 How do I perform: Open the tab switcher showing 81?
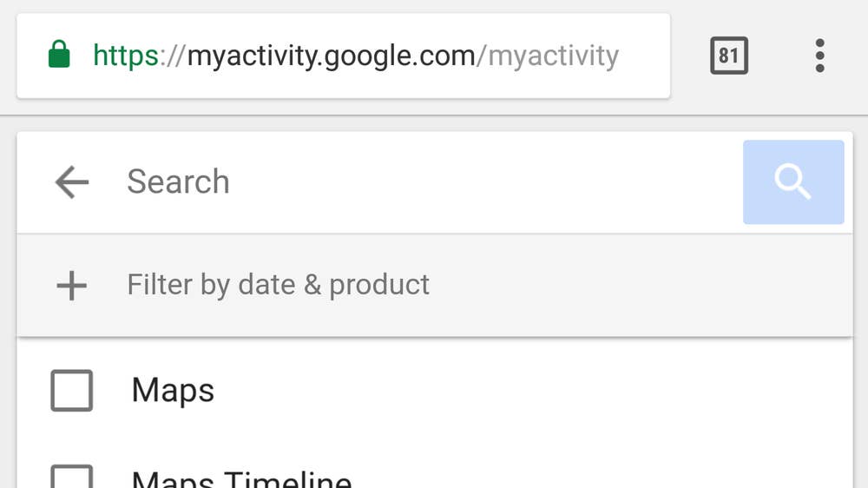pyautogui.click(x=729, y=56)
